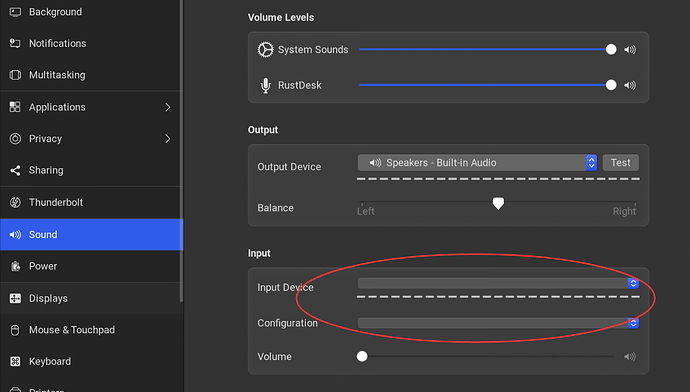Screen dimensions: 690x392
Task: Mute RustDesk via speaker icon
Action: (630, 85)
